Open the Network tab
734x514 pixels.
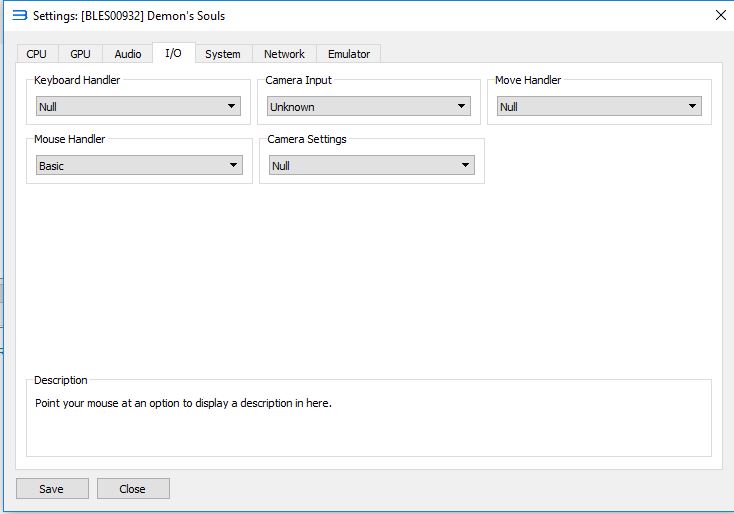pyautogui.click(x=284, y=54)
